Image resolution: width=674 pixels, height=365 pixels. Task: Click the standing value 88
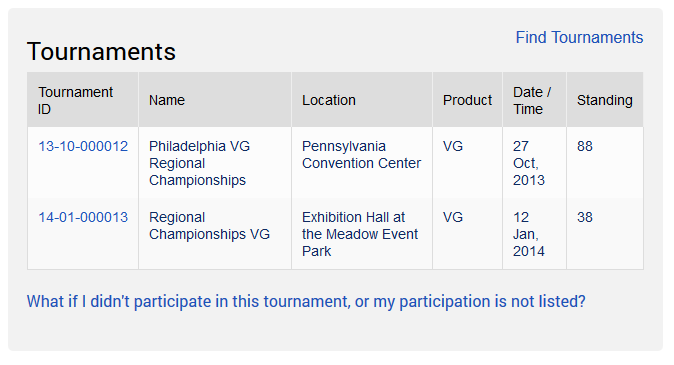coord(585,146)
